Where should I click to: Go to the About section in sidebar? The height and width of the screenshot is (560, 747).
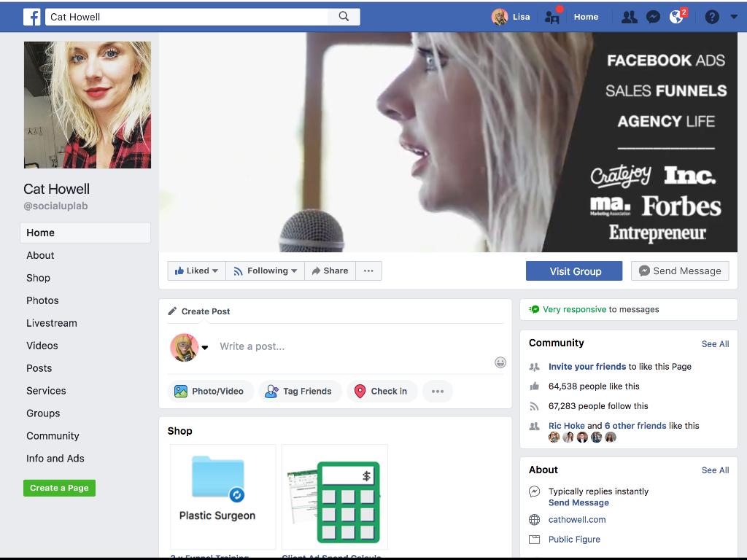[40, 255]
